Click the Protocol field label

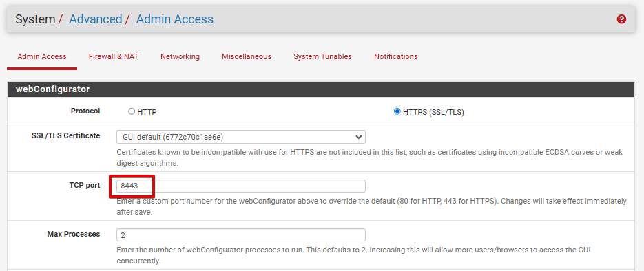(85, 111)
